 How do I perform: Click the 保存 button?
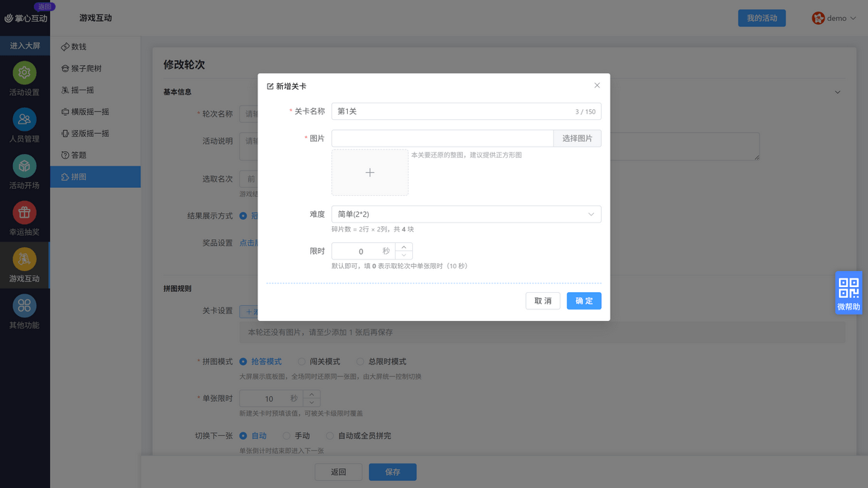pos(393,472)
